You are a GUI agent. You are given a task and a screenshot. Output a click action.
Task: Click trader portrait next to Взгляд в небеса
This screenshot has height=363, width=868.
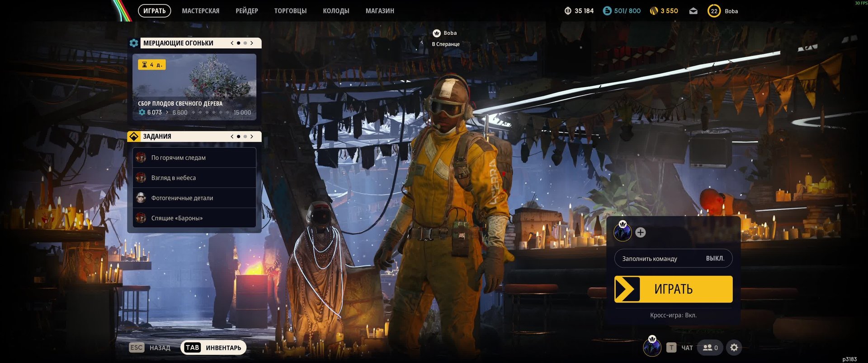point(141,178)
